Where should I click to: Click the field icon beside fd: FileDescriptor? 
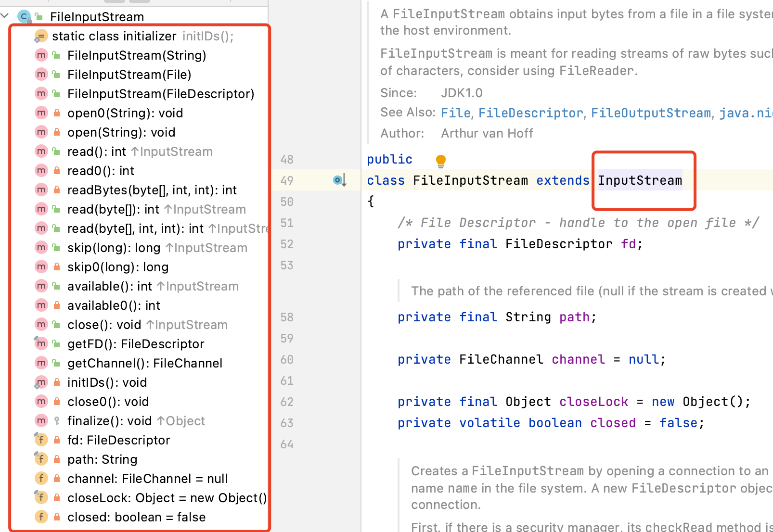click(41, 440)
